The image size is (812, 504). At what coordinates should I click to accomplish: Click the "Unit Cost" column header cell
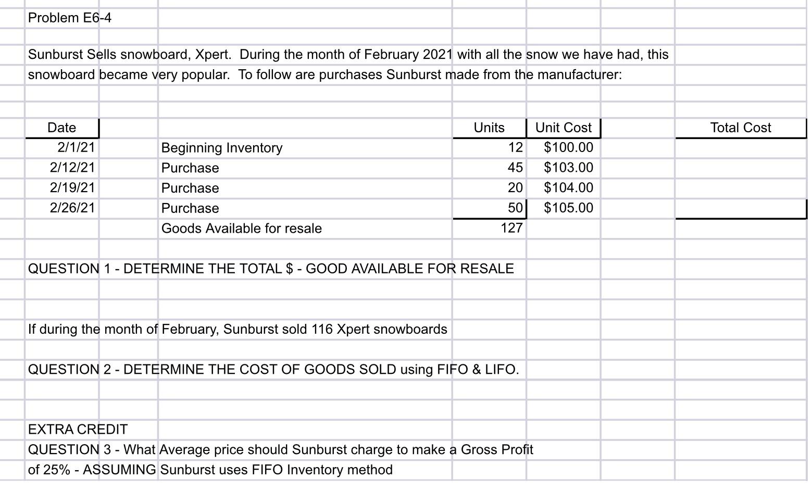coord(564,128)
